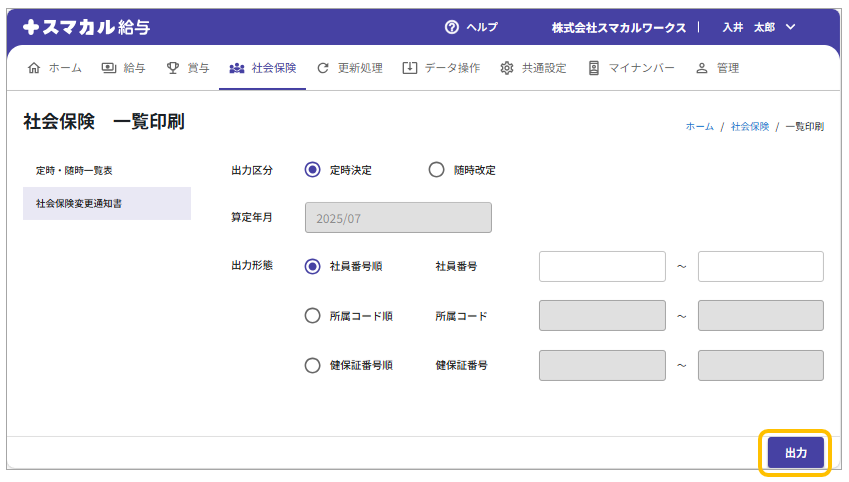This screenshot has height=482, width=849.
Task: Select the 所属コード順 output order option
Action: pos(312,316)
